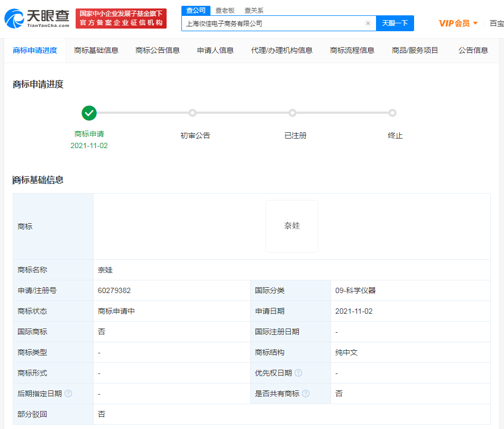The image size is (504, 429).
Task: Click the 国际商标 value 否
Action: [101, 332]
